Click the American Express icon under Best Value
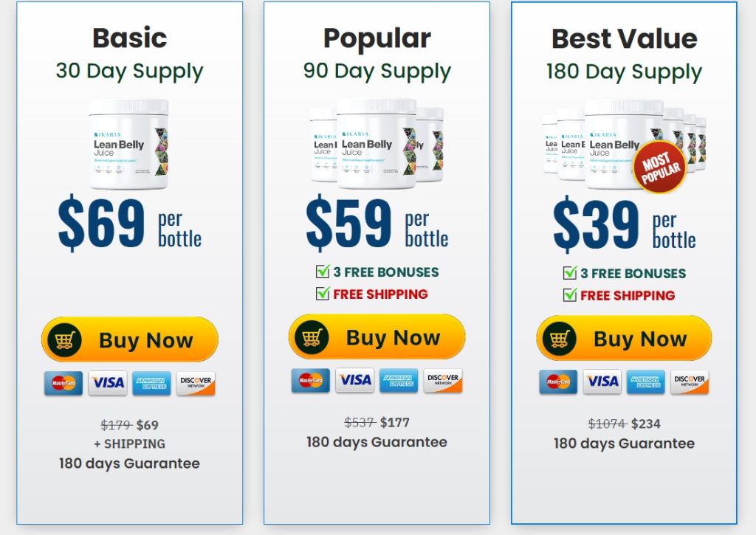This screenshot has width=756, height=535. pos(645,382)
